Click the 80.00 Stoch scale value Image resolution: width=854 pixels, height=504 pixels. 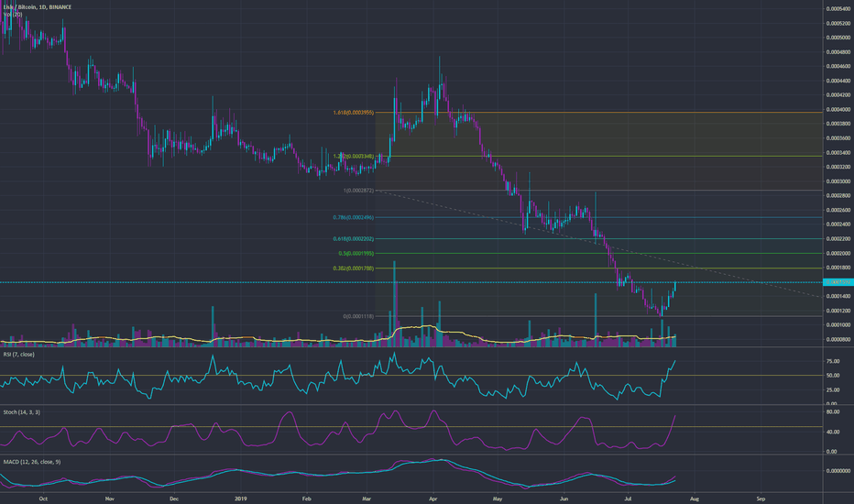pos(833,412)
